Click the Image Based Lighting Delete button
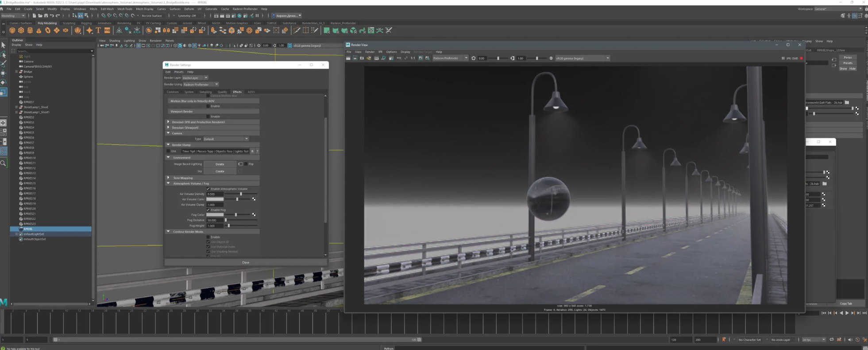The width and height of the screenshot is (868, 350). (x=220, y=164)
